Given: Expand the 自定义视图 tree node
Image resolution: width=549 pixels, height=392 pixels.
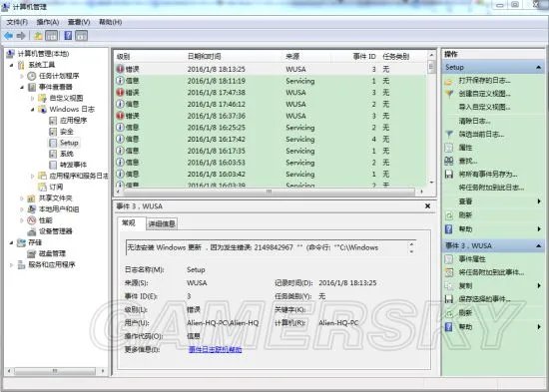Looking at the screenshot, I should click(x=33, y=98).
